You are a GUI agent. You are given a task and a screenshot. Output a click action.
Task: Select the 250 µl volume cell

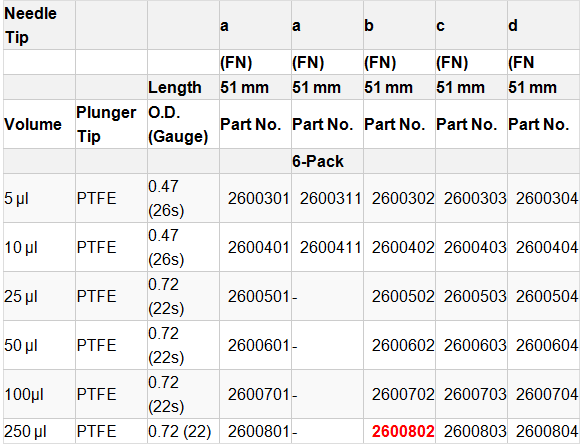coord(25,431)
